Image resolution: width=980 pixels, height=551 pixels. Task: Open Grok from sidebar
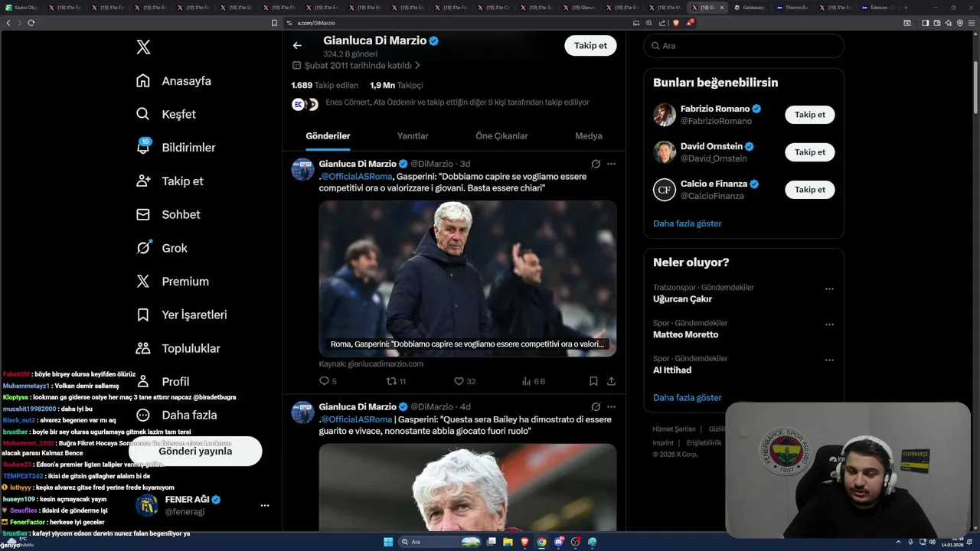click(162, 248)
